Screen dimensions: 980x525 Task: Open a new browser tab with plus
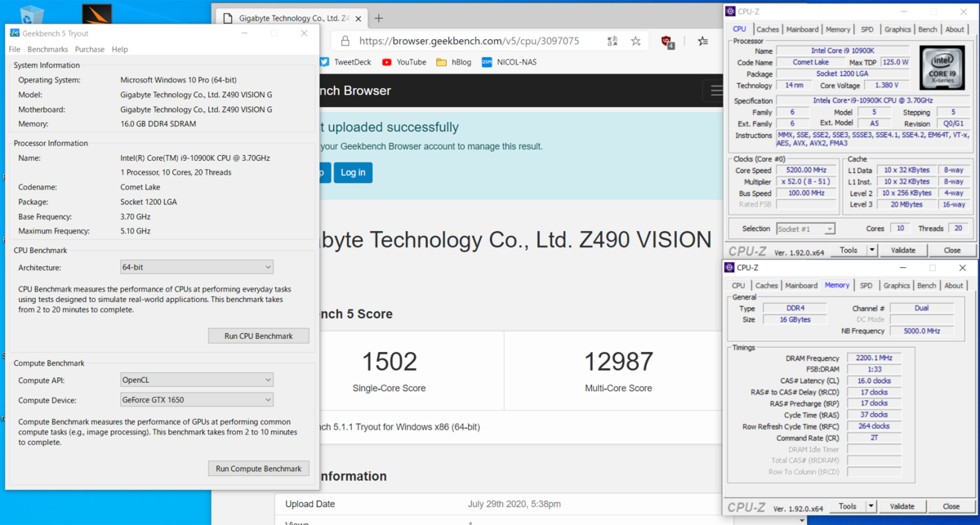pyautogui.click(x=379, y=18)
